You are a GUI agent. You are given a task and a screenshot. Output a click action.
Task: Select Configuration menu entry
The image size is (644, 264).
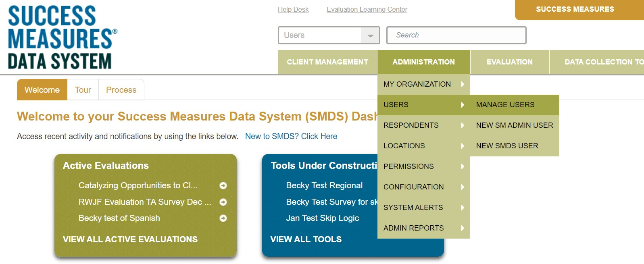(424, 187)
